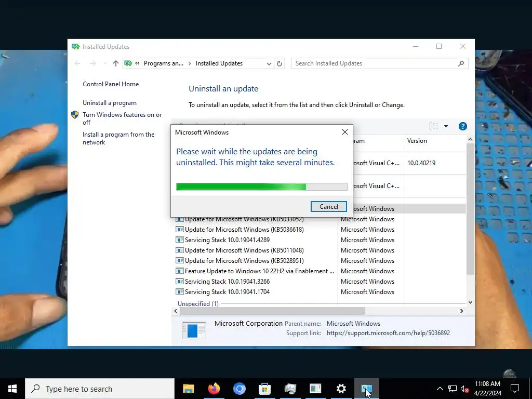
Task: Open recent locations dropdown arrow
Action: [105, 63]
